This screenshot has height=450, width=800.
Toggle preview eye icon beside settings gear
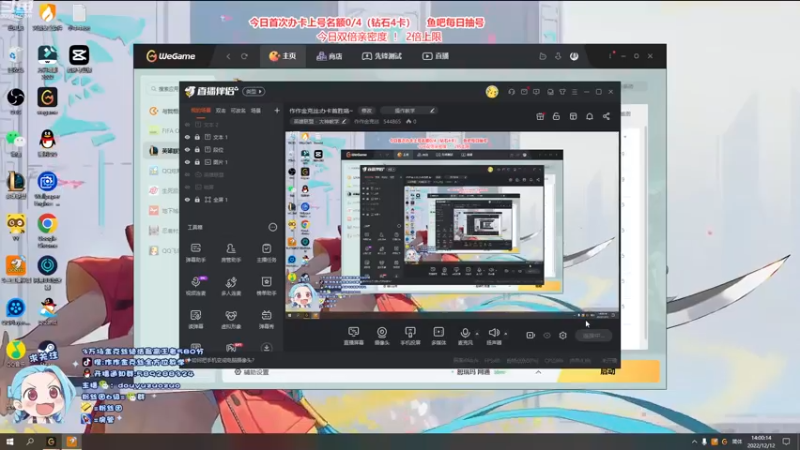coord(547,335)
